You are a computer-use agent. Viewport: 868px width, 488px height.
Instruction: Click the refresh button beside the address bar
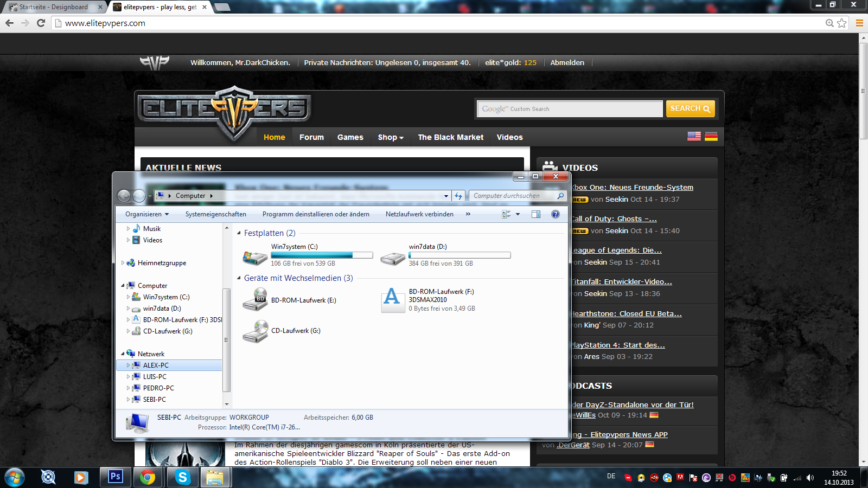point(459,196)
